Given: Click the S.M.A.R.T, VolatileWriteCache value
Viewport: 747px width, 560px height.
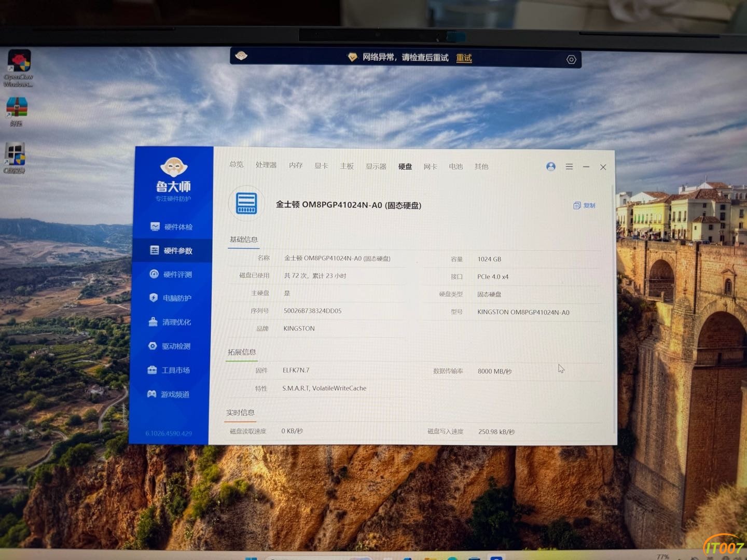Looking at the screenshot, I should pyautogui.click(x=324, y=388).
